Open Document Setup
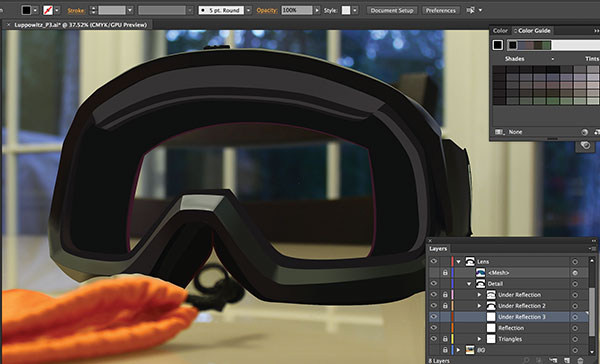Screen dimensions: 600x364 coord(392,10)
